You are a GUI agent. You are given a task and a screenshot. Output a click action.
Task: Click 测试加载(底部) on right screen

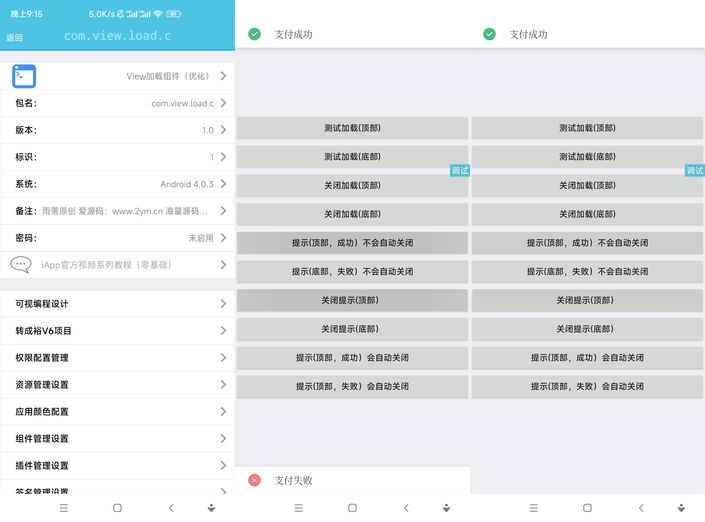tap(587, 157)
